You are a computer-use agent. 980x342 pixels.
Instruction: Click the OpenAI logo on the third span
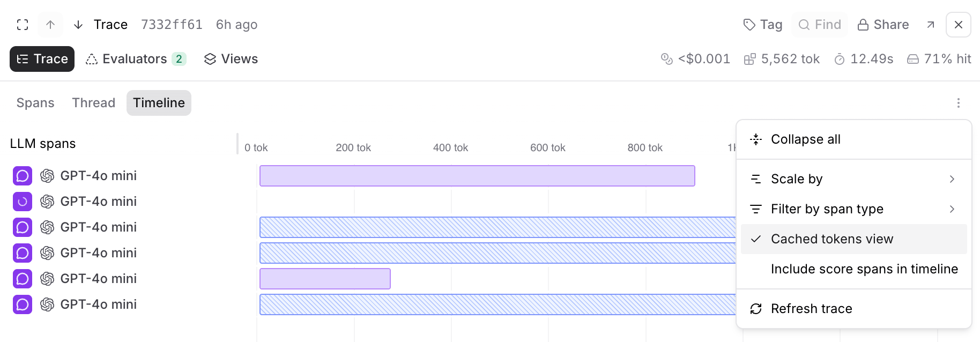pyautogui.click(x=47, y=227)
